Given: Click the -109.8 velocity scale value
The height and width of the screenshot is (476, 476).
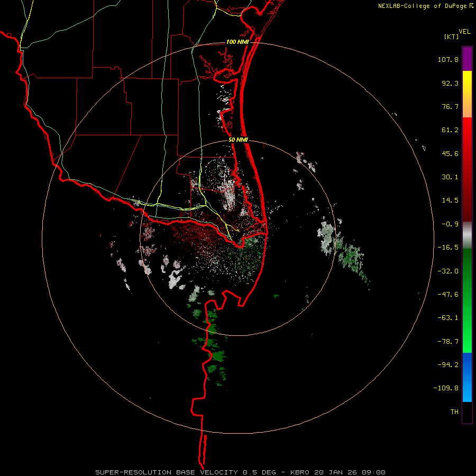Looking at the screenshot, I should pyautogui.click(x=446, y=388).
